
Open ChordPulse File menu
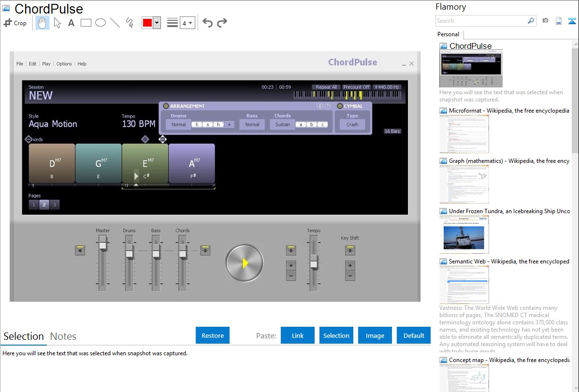tap(19, 63)
